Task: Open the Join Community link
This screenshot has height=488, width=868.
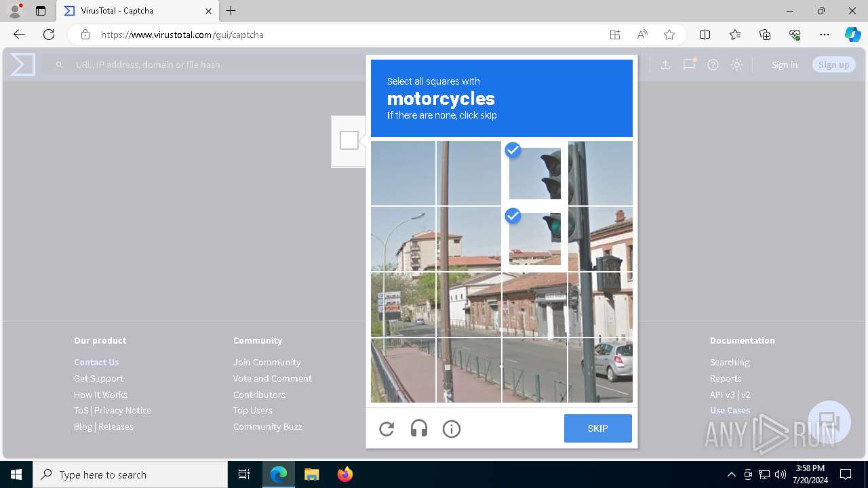Action: [x=267, y=362]
